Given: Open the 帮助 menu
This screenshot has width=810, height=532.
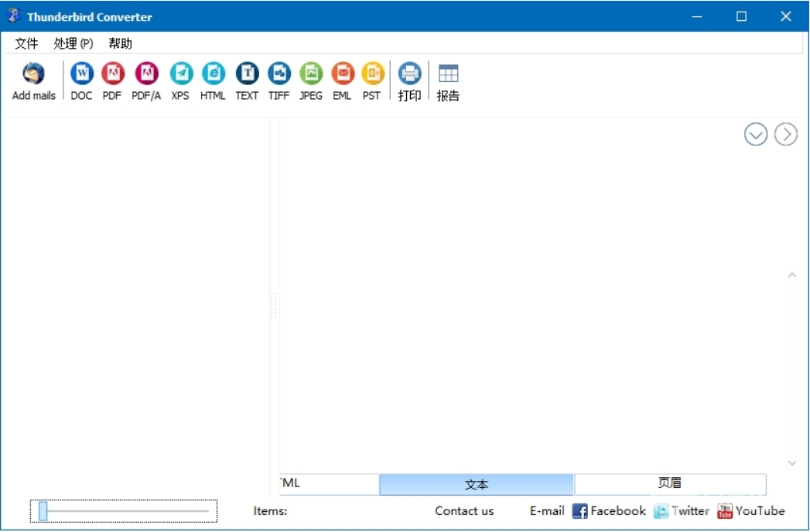Looking at the screenshot, I should 121,43.
